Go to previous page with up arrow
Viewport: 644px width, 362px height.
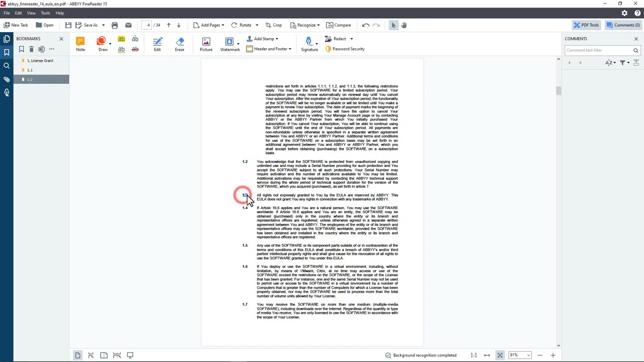169,25
